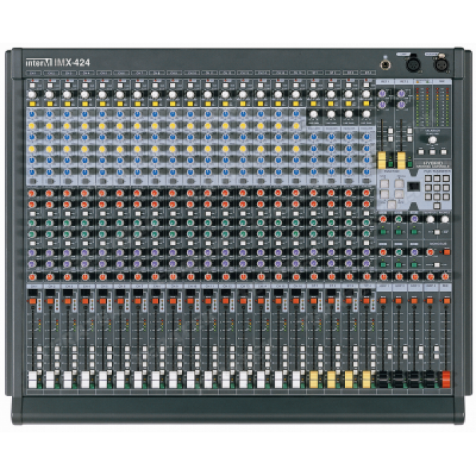Click the single bottom key under the keypad

coord(437,206)
